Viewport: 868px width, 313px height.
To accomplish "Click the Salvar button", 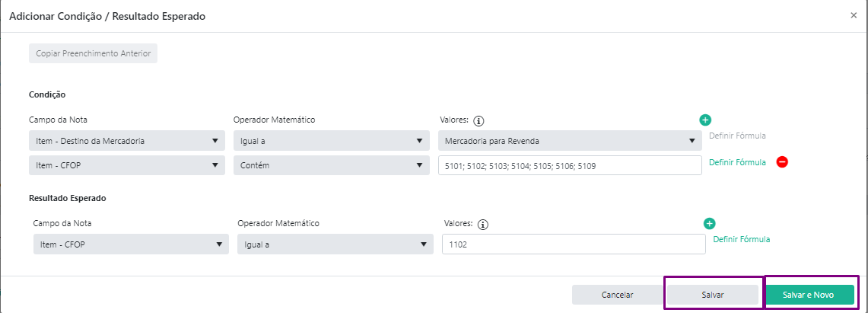I will point(713,295).
